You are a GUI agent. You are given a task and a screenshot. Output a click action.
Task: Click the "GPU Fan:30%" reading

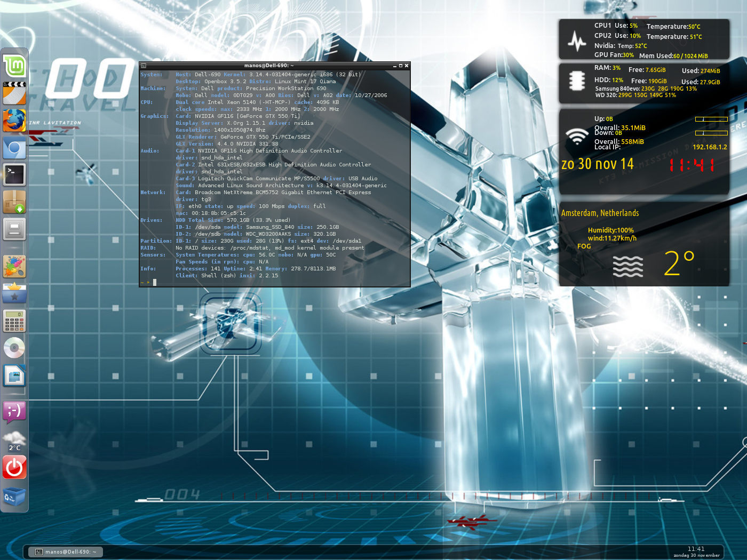pos(614,55)
